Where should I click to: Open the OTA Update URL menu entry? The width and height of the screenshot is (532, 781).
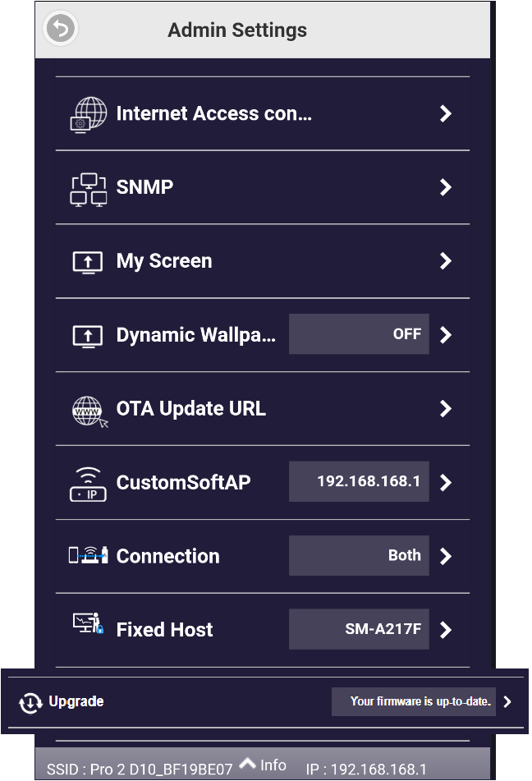[x=191, y=409]
